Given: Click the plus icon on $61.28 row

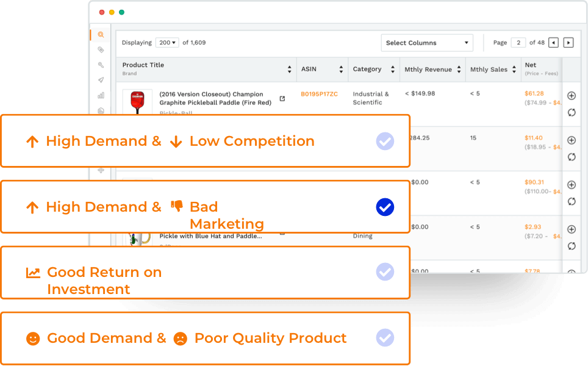Looking at the screenshot, I should pyautogui.click(x=572, y=96).
